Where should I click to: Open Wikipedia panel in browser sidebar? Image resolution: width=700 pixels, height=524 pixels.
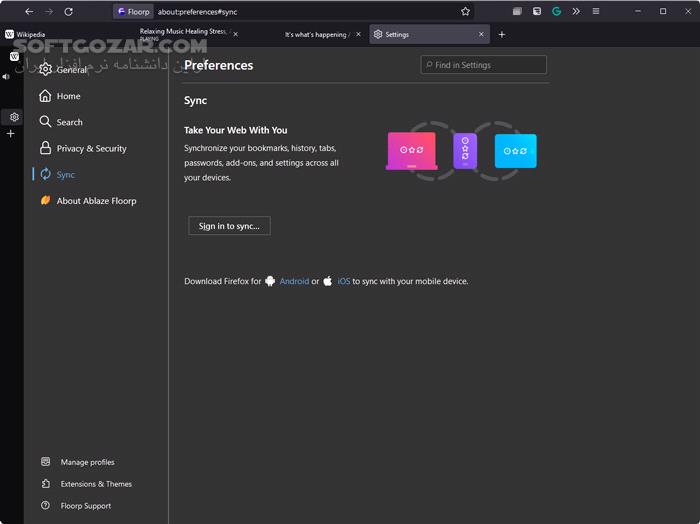pos(14,56)
